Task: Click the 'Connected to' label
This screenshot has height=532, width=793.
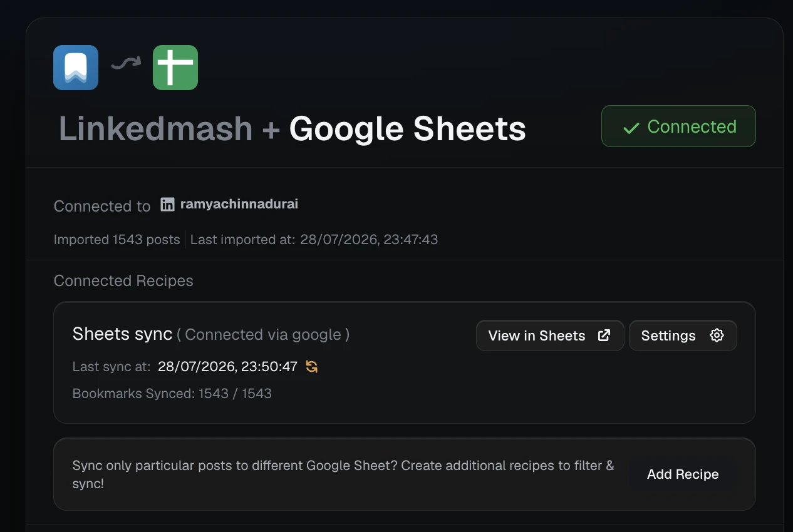Action: tap(102, 207)
